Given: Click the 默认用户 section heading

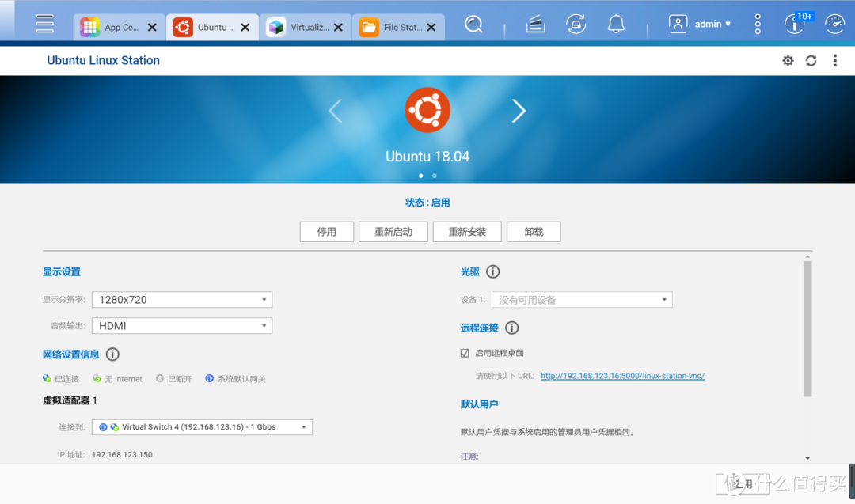Looking at the screenshot, I should [x=479, y=404].
